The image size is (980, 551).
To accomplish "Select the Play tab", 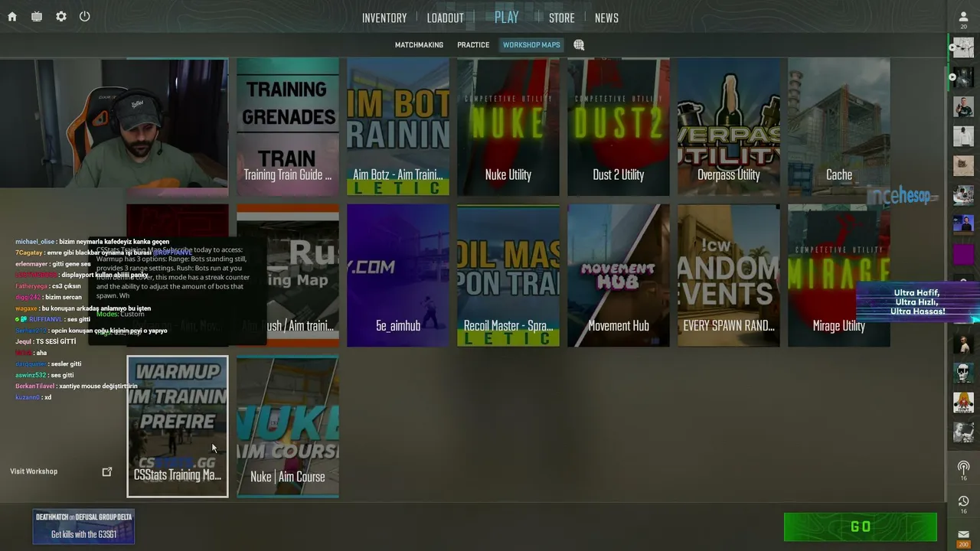I will (x=507, y=18).
